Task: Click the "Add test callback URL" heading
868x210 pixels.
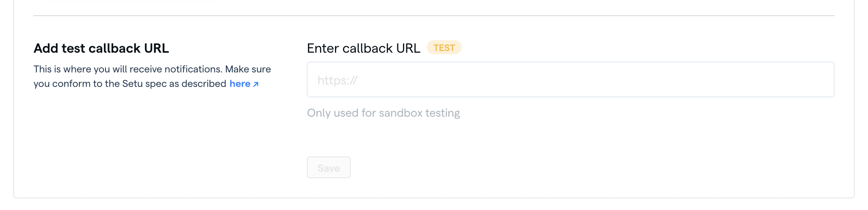Action: pyautogui.click(x=101, y=48)
